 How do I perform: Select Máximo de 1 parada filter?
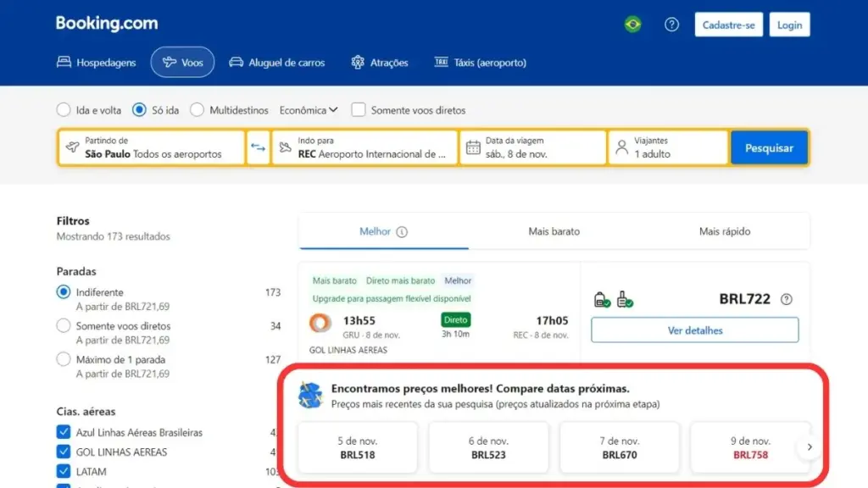(x=64, y=359)
